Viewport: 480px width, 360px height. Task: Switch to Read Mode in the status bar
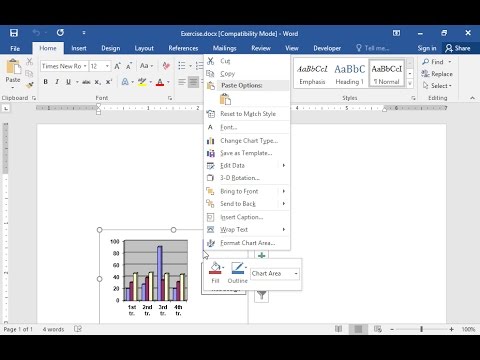(338, 329)
